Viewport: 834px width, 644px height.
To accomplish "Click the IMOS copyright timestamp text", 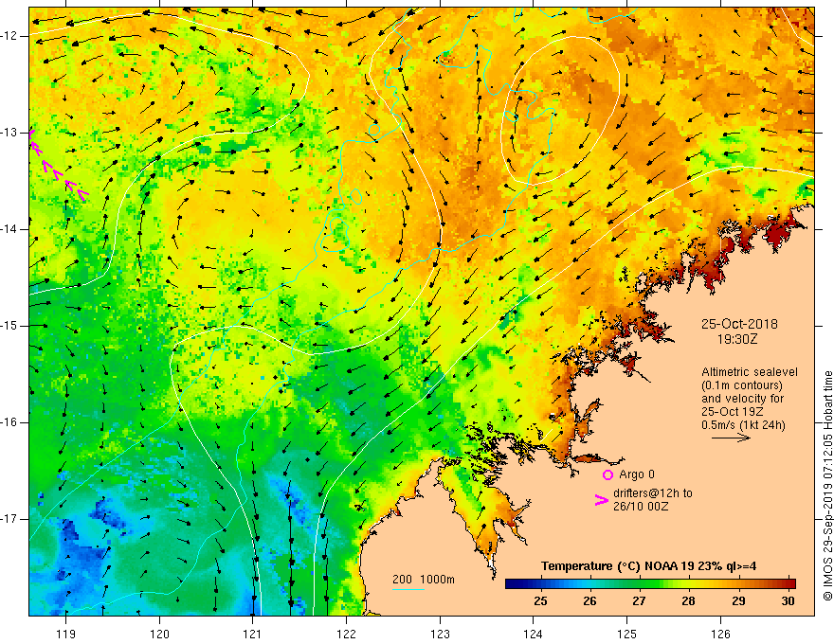I will 827,486.
